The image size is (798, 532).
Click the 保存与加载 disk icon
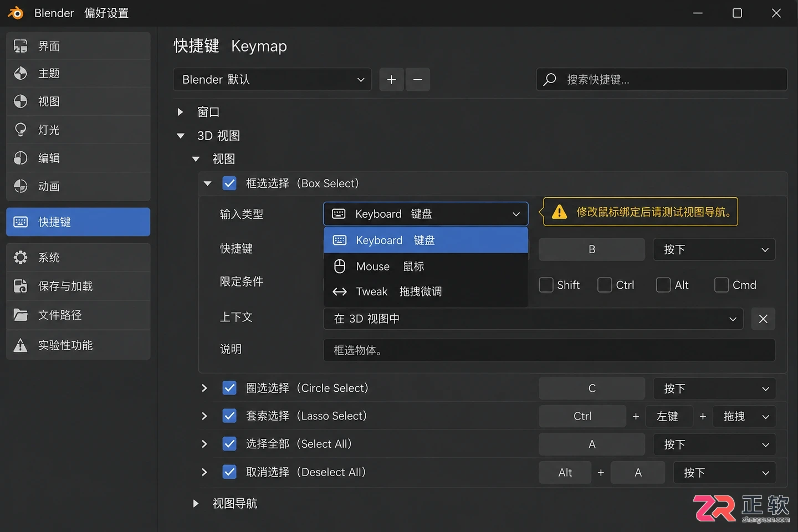21,286
